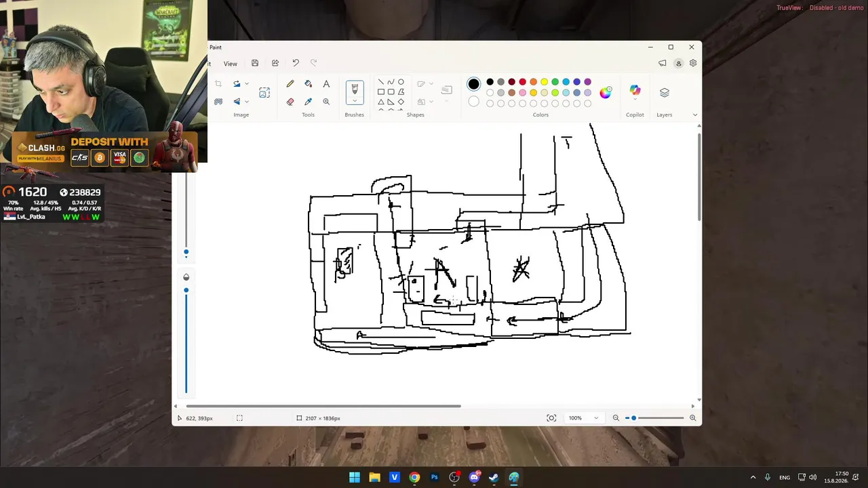Click the brush size slider handle

(186, 252)
